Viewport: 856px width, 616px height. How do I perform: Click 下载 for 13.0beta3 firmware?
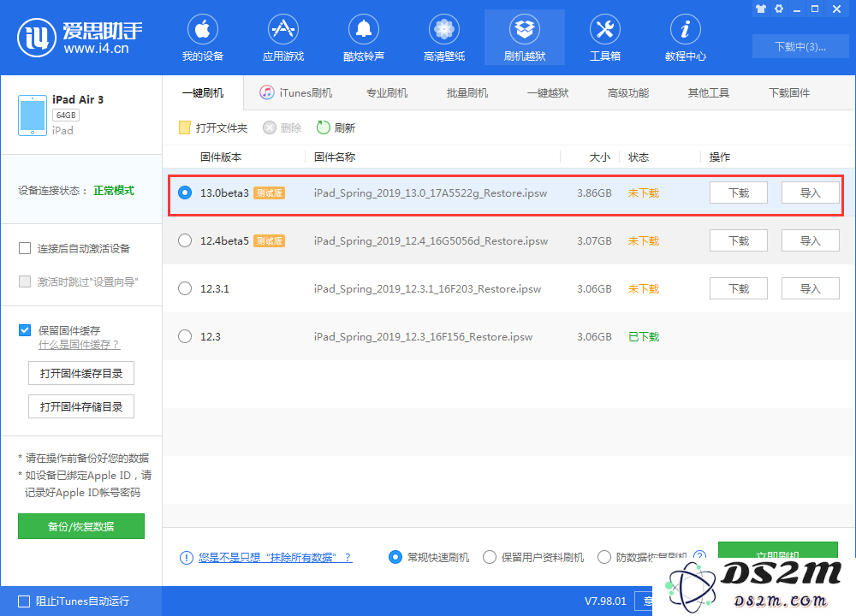coord(739,192)
